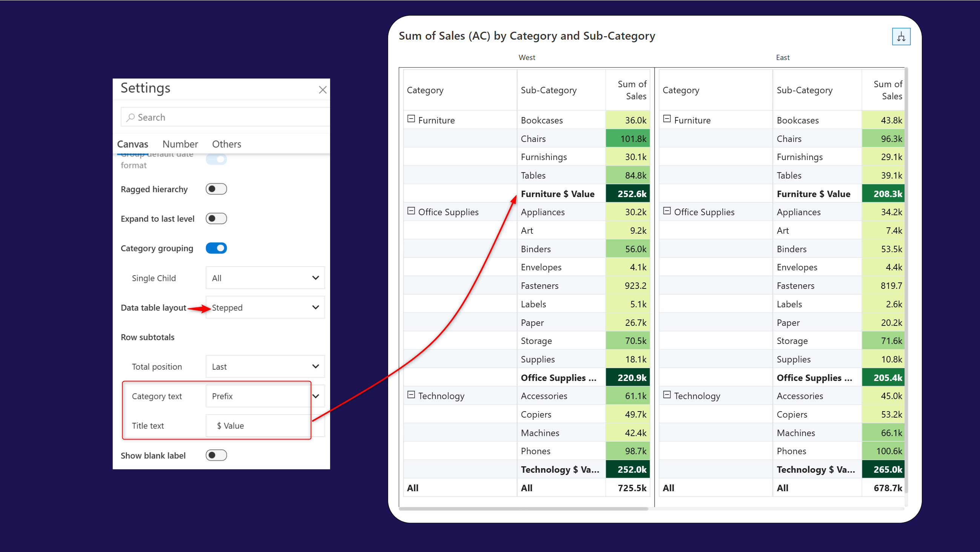Collapse the West Office Supplies category
The image size is (980, 552).
(411, 211)
